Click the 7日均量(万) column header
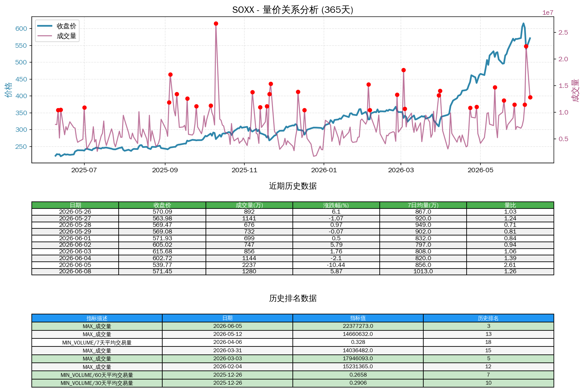Viewport: 584px width, 392px height. [423, 205]
